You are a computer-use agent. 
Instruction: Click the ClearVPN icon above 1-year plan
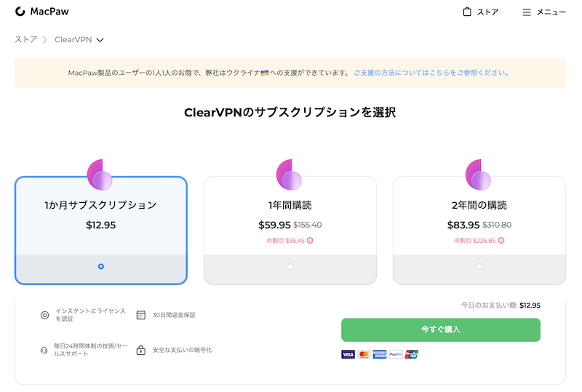click(290, 175)
